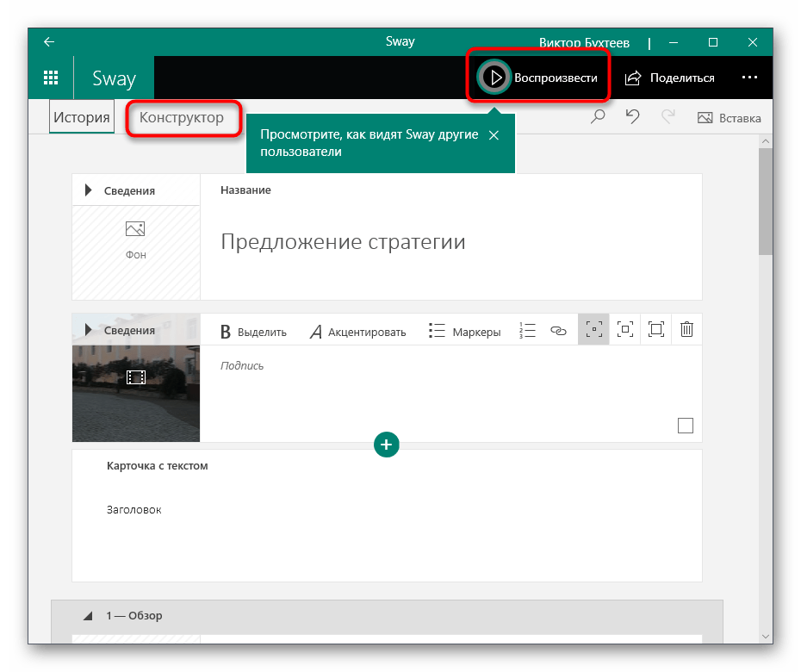Delete card with trash icon

click(x=686, y=330)
